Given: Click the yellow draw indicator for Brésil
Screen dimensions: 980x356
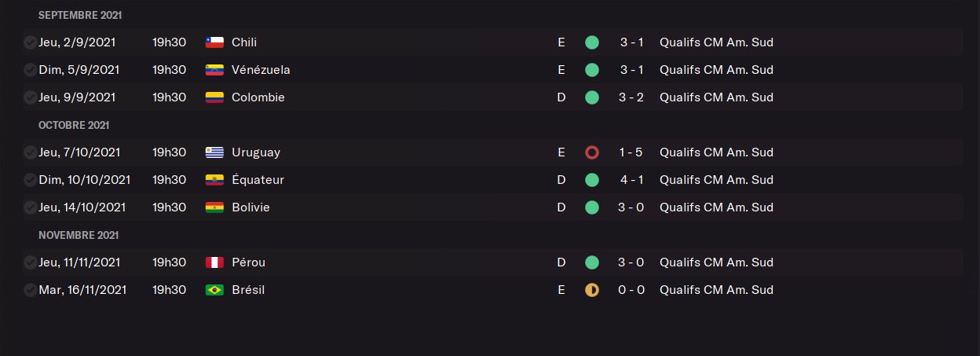Looking at the screenshot, I should pyautogui.click(x=592, y=290).
